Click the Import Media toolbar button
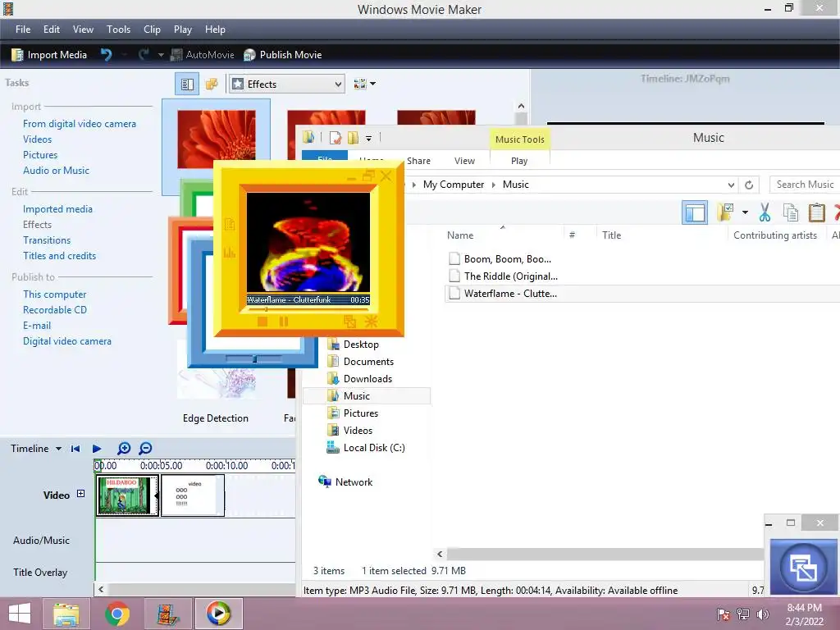The width and height of the screenshot is (840, 630). (48, 55)
